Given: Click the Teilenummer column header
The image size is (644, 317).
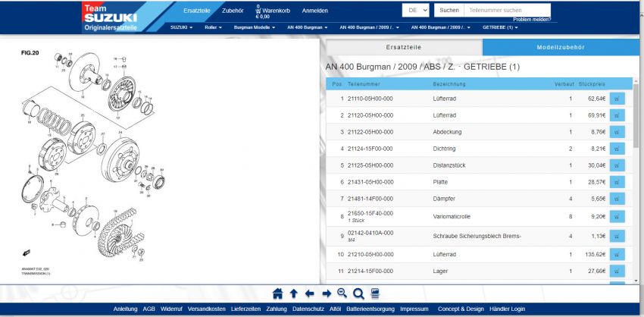Looking at the screenshot, I should [364, 84].
